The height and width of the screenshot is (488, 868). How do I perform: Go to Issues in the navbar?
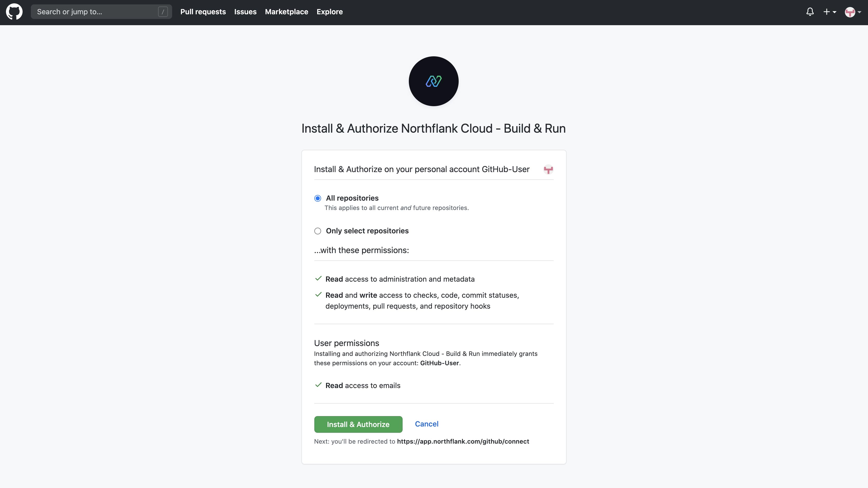point(245,12)
